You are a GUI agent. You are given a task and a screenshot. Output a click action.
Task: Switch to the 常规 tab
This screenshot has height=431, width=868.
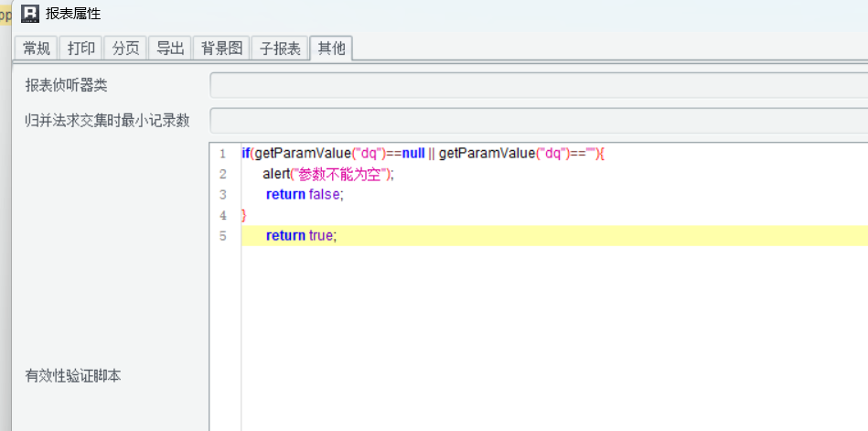[38, 48]
